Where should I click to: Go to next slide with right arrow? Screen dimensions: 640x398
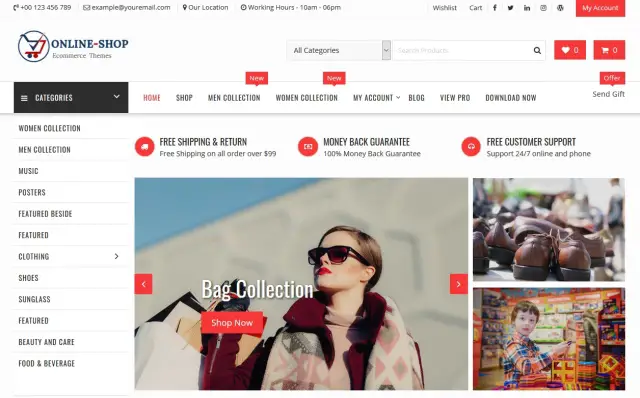coord(459,284)
